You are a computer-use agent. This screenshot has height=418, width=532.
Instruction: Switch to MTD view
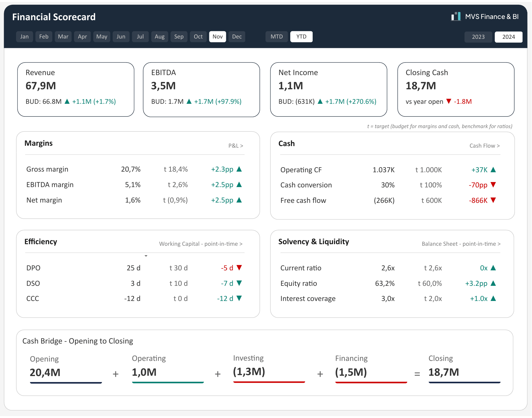277,37
